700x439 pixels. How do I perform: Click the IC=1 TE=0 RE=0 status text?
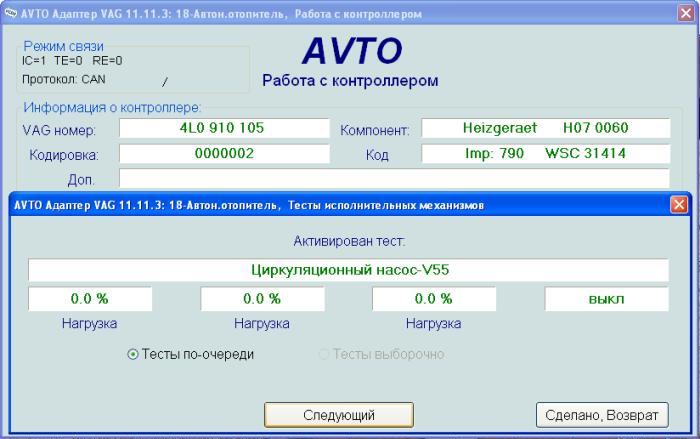click(x=72, y=61)
